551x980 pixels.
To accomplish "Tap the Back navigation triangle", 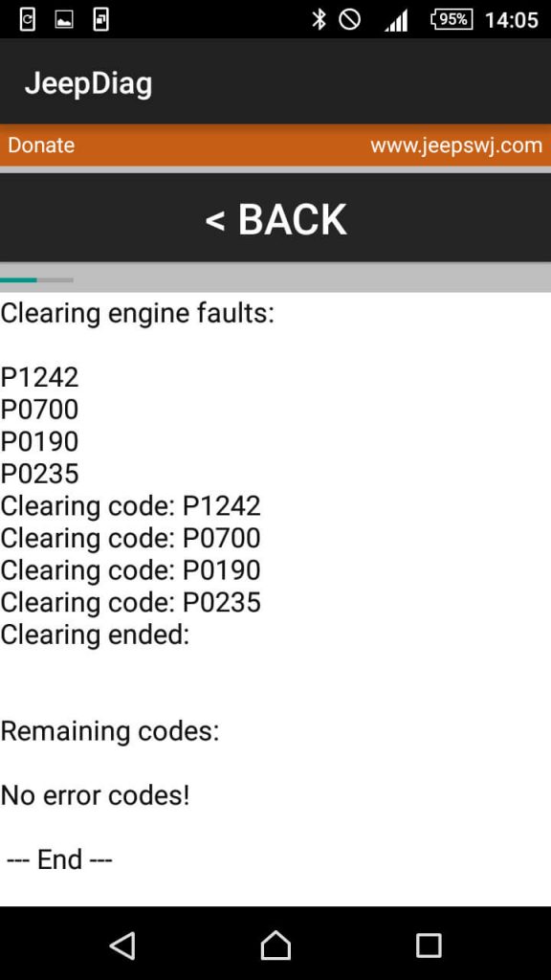I will pos(121,945).
